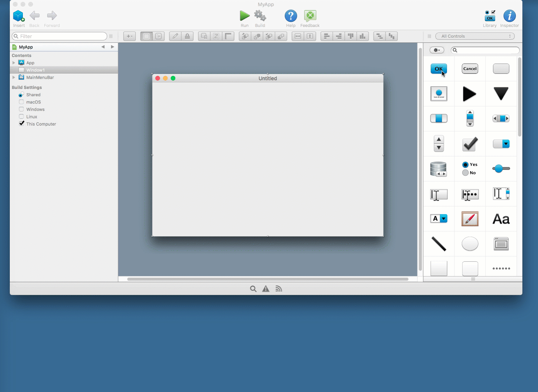This screenshot has height=392, width=538.
Task: Click the Feedback icon in the toolbar
Action: click(x=310, y=16)
